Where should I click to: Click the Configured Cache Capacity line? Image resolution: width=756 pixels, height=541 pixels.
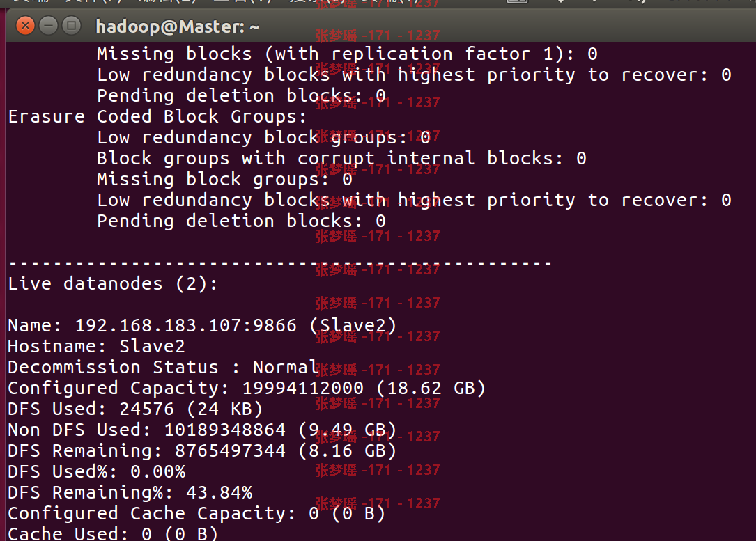196,514
